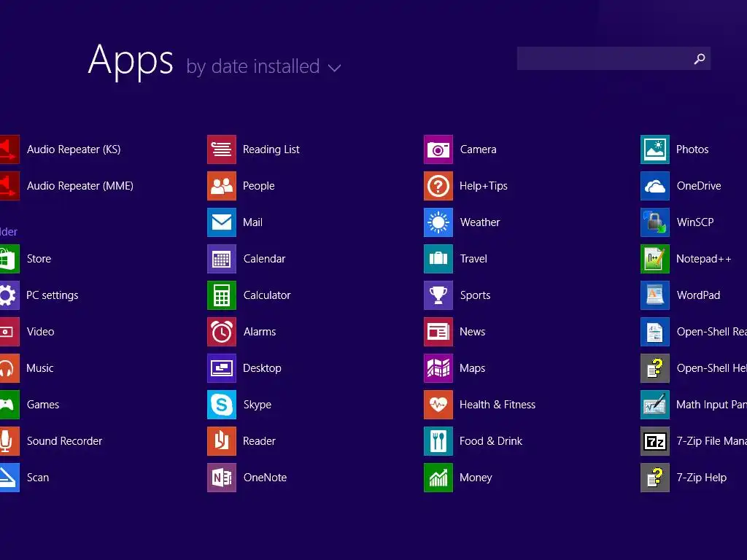Open WinSCP padlock icon
Screen dimensions: 747x560
coord(655,222)
